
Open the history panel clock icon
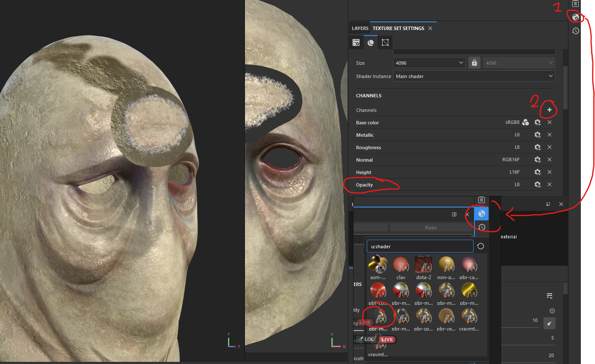575,30
